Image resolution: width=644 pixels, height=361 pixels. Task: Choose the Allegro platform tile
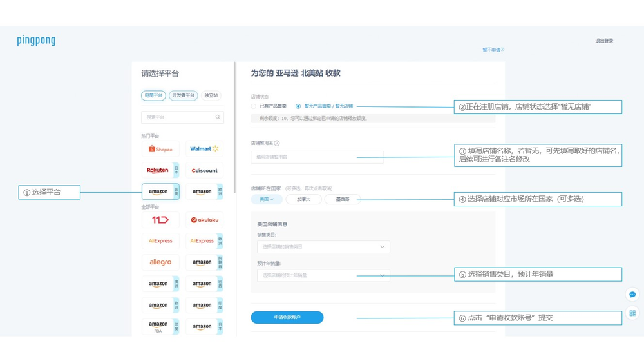[x=160, y=262]
